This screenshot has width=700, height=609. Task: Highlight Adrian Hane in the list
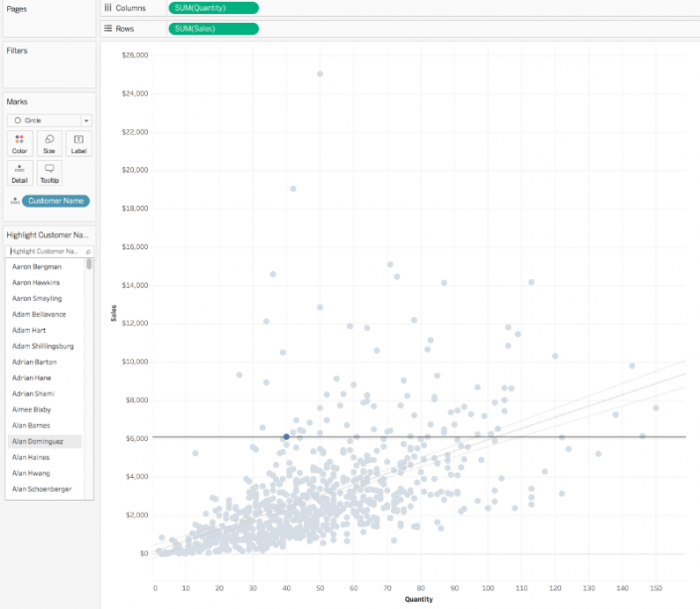31,378
